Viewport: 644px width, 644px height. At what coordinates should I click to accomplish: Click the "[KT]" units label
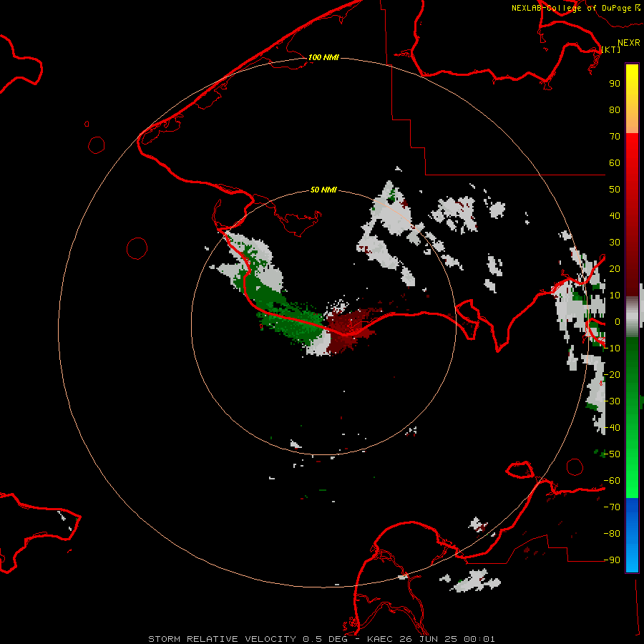tap(611, 49)
